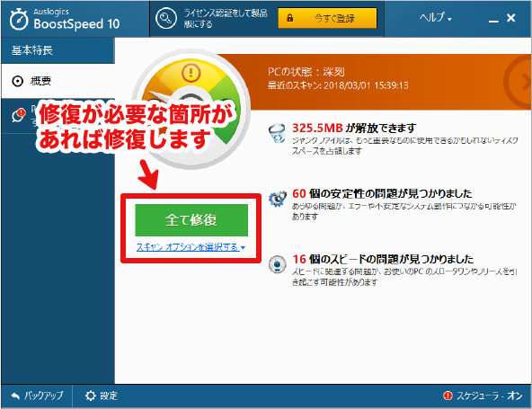Select the 概要 overview sidebar item
The height and width of the screenshot is (409, 532).
pyautogui.click(x=58, y=81)
